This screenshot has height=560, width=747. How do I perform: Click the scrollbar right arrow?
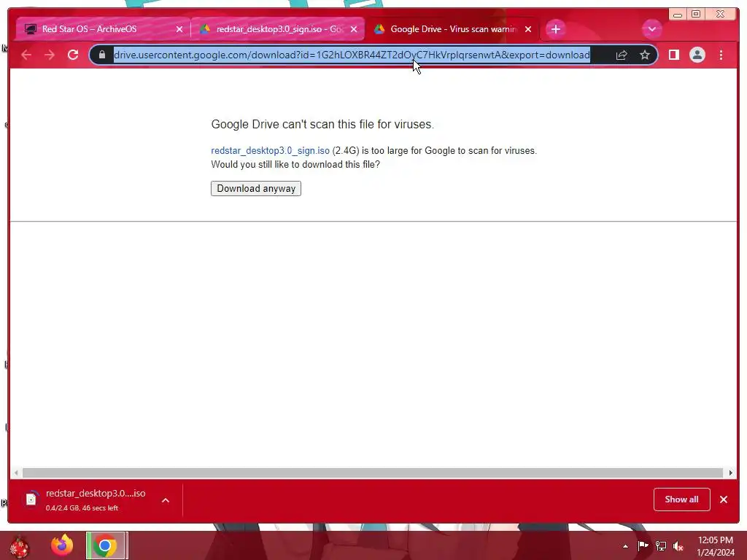(x=730, y=472)
